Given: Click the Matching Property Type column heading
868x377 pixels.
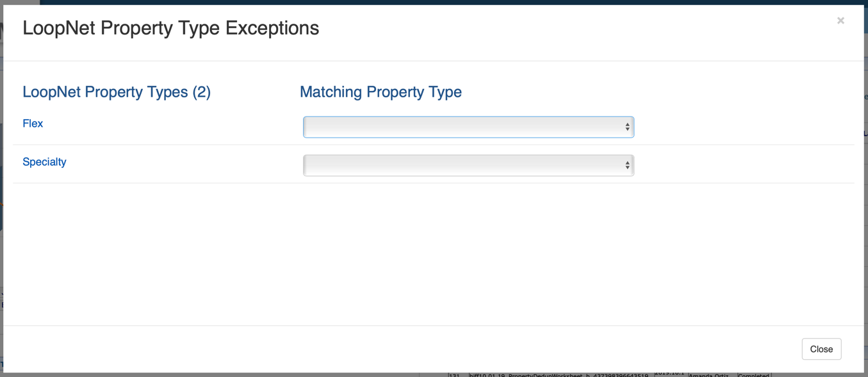Looking at the screenshot, I should click(381, 92).
